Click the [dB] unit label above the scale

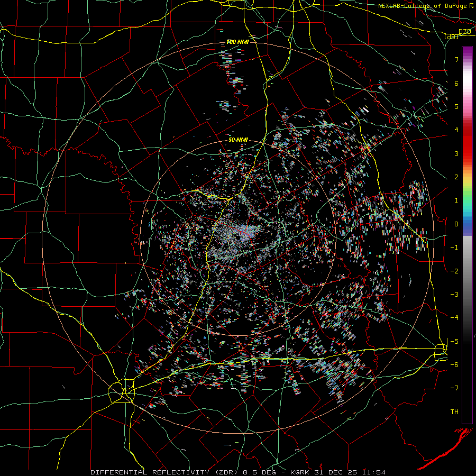(x=451, y=36)
